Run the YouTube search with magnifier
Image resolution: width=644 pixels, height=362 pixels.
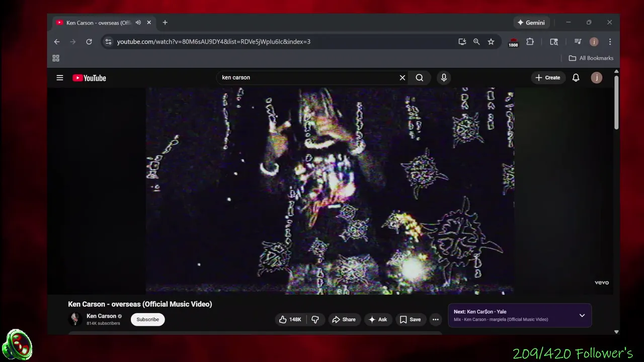pos(420,77)
